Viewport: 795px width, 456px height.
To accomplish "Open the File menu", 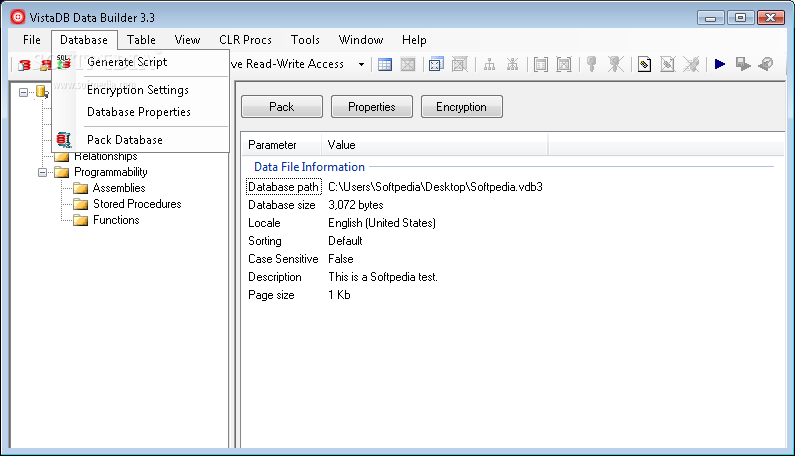I will [31, 40].
